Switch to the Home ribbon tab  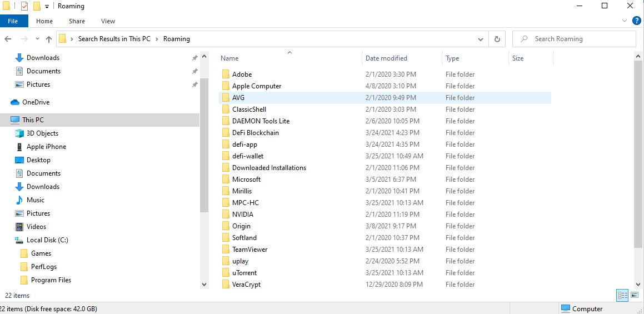[x=44, y=21]
